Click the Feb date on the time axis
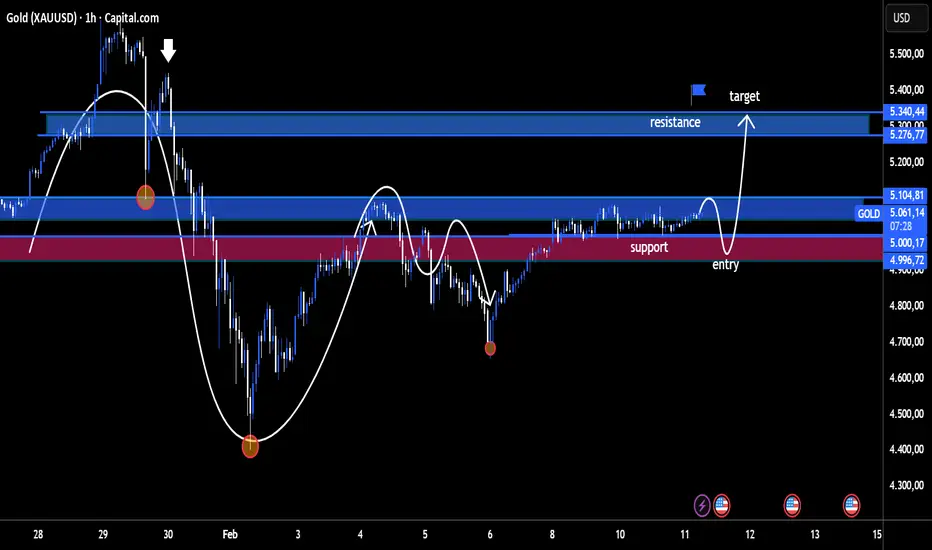 pyautogui.click(x=230, y=535)
